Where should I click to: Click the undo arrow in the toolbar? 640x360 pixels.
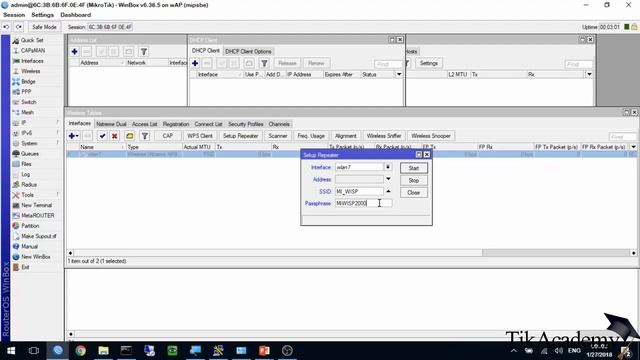(x=6, y=27)
